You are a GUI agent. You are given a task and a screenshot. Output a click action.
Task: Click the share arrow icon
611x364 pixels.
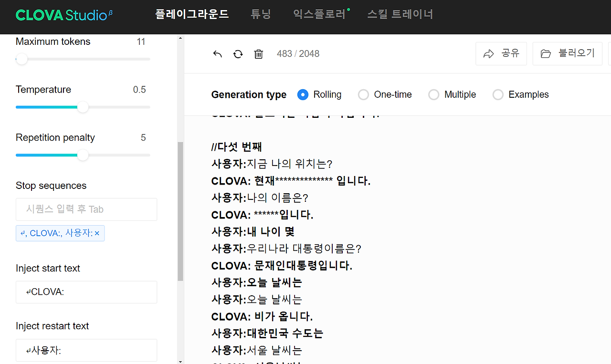[x=489, y=54]
